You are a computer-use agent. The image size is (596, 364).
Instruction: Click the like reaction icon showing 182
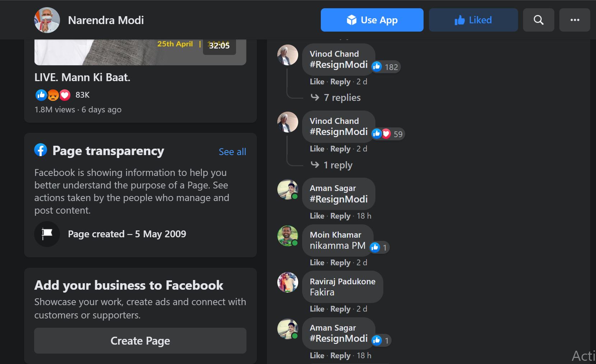(376, 66)
